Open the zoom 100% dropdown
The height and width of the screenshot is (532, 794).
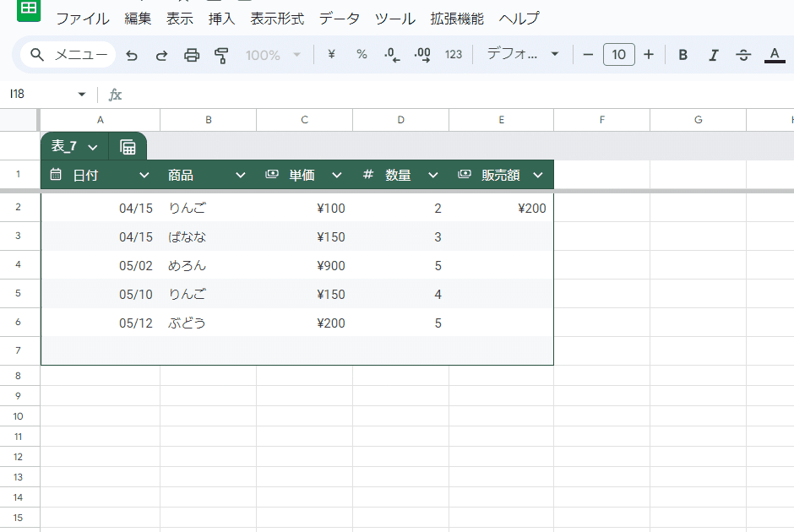click(273, 55)
